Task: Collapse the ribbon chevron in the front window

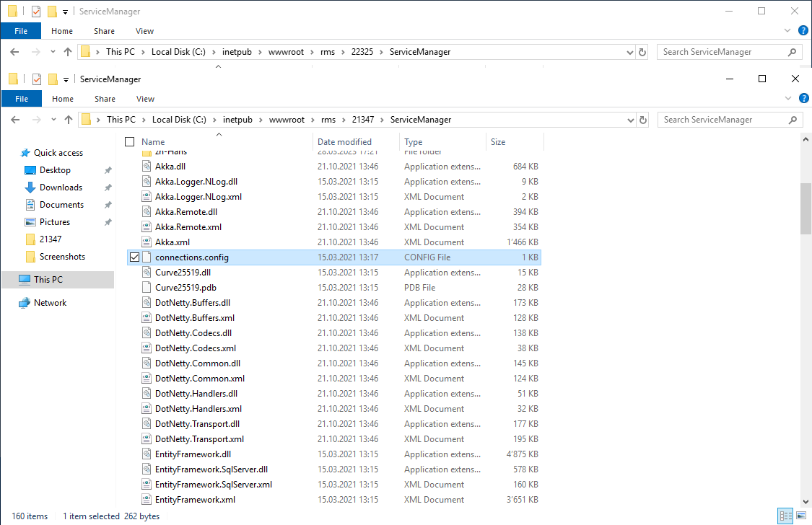Action: 788,98
